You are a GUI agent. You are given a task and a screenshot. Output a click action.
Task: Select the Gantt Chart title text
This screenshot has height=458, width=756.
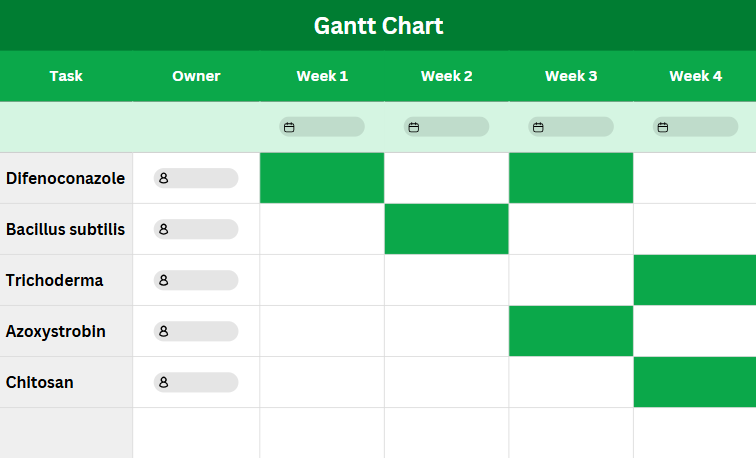click(378, 26)
